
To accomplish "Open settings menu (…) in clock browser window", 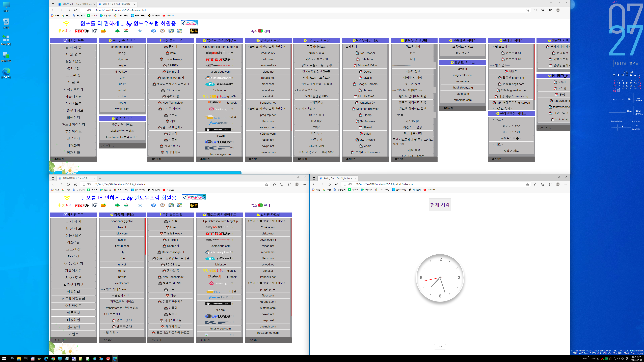I will (x=566, y=184).
